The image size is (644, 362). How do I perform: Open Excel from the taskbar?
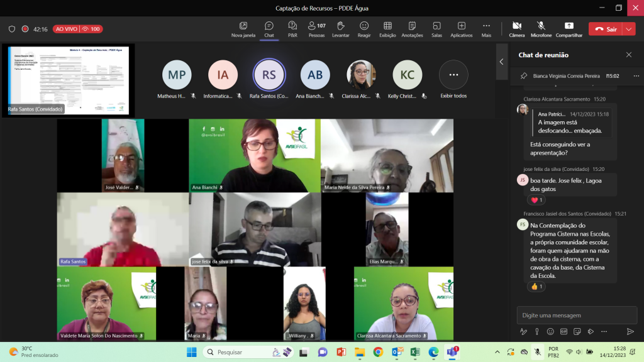(415, 352)
